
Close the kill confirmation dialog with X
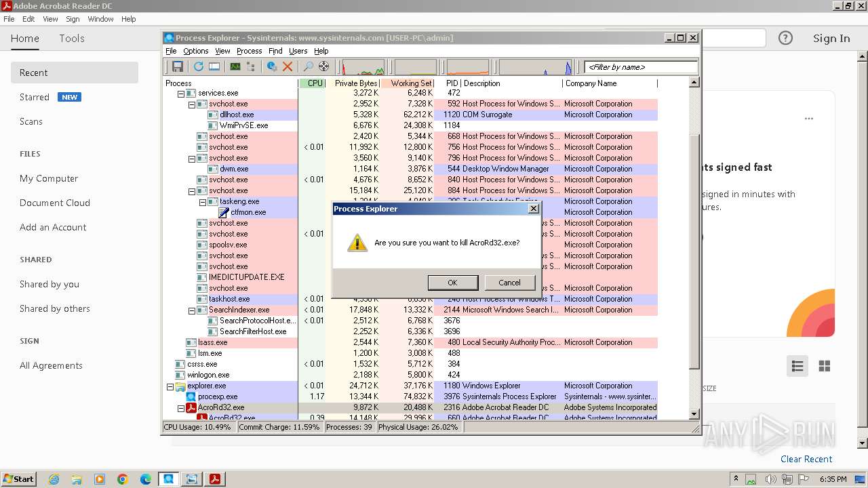(x=533, y=209)
